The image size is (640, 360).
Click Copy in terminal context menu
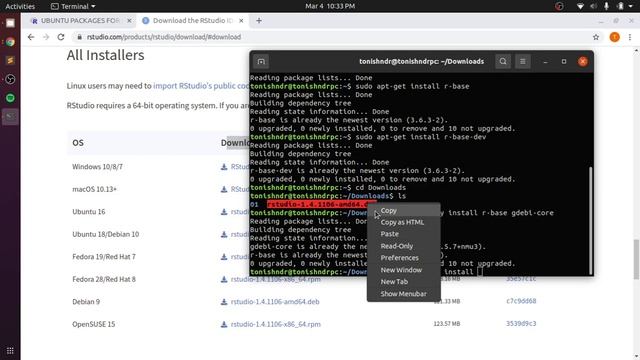(389, 211)
